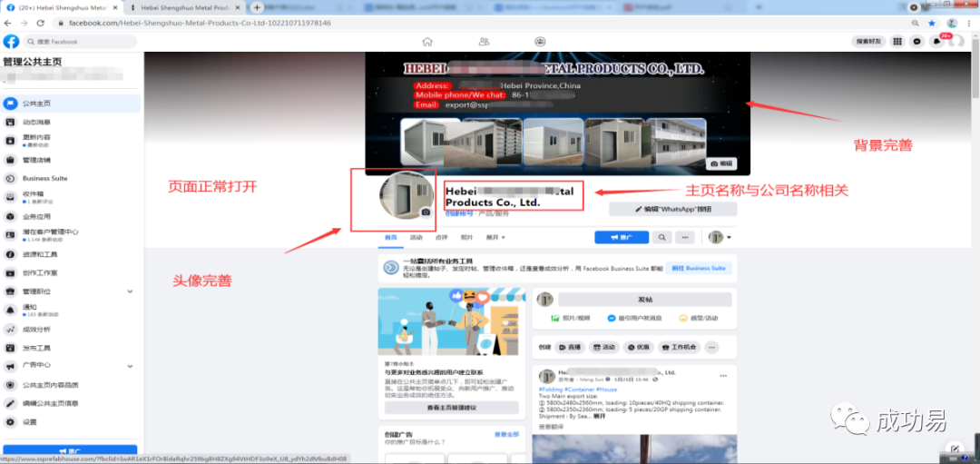Image resolution: width=980 pixels, height=464 pixels.
Task: Open account profile avatar in header
Action: coord(955,41)
